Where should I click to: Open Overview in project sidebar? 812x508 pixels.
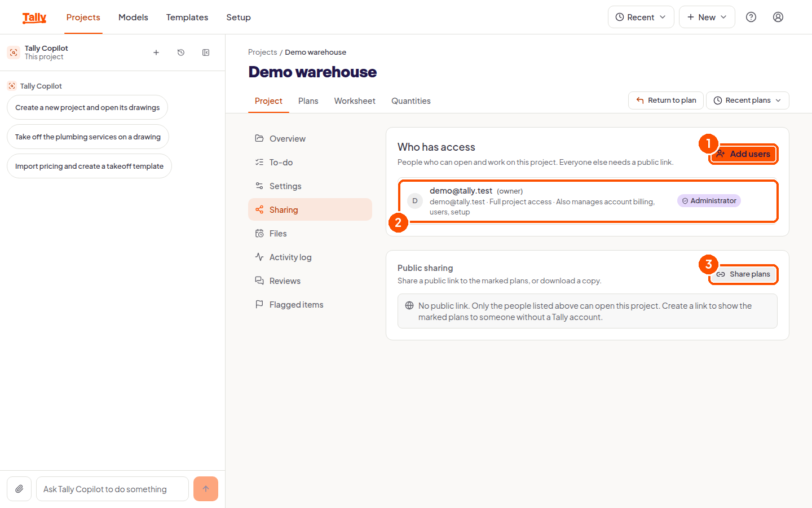point(310,139)
